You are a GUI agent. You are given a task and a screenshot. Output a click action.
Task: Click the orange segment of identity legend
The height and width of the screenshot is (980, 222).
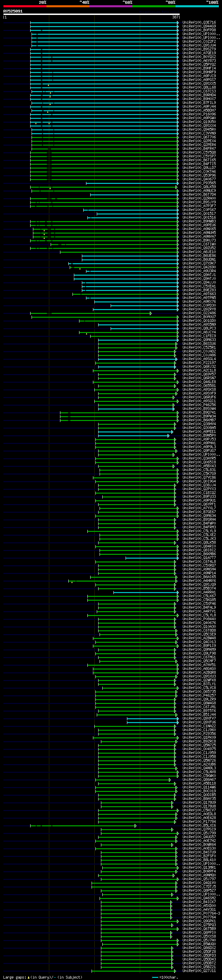[x=68, y=7]
